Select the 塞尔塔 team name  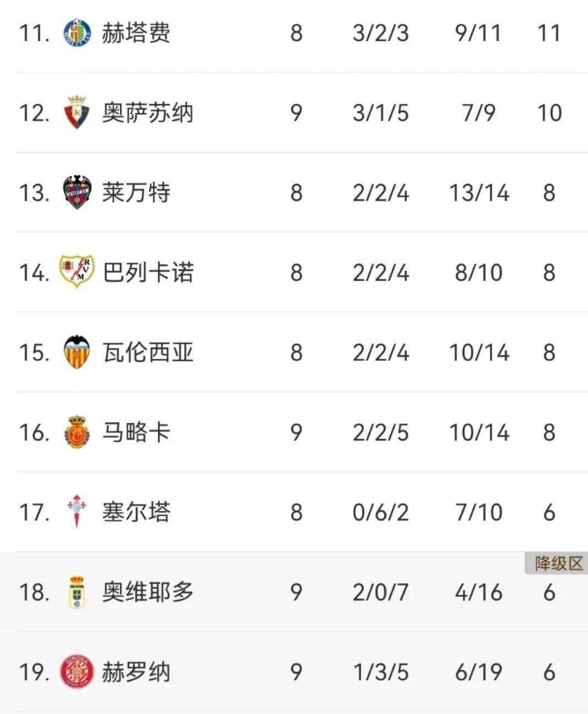point(136,512)
